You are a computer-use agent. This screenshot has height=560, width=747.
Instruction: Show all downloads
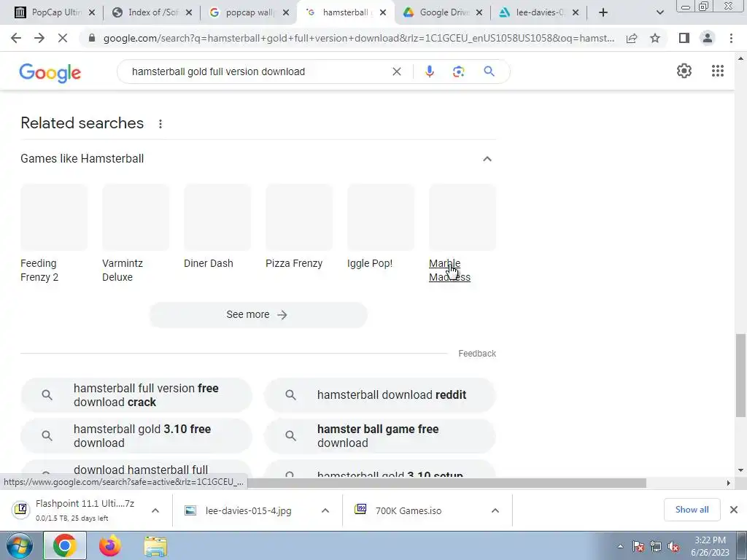[692, 510]
